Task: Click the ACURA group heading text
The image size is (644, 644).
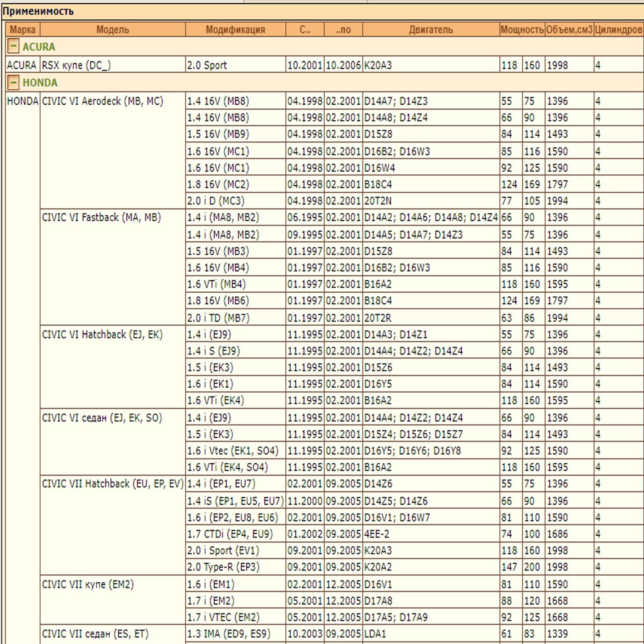Action: (39, 47)
